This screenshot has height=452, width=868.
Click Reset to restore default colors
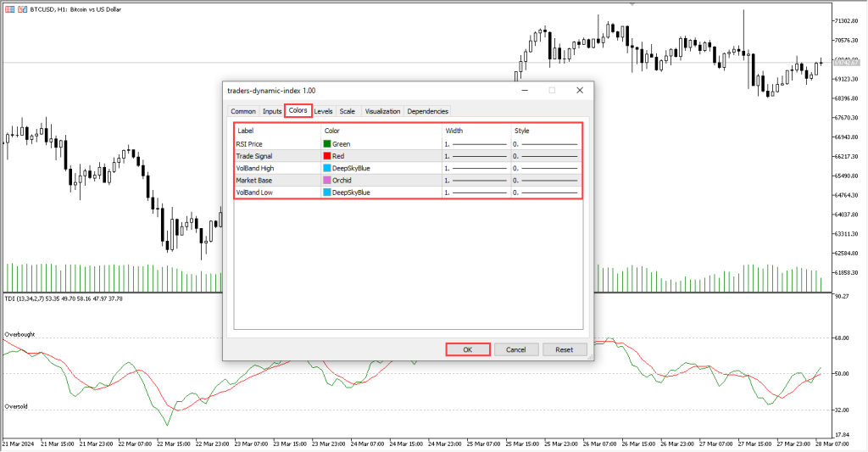564,349
